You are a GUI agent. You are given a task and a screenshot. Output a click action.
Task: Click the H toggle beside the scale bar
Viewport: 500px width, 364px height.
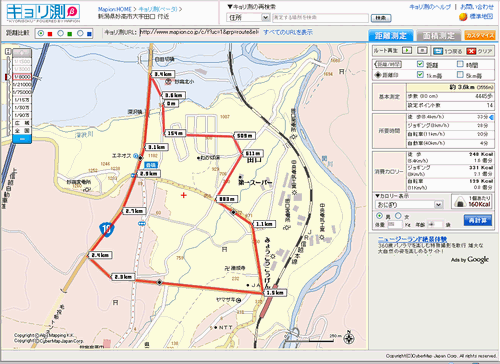(x=8, y=52)
